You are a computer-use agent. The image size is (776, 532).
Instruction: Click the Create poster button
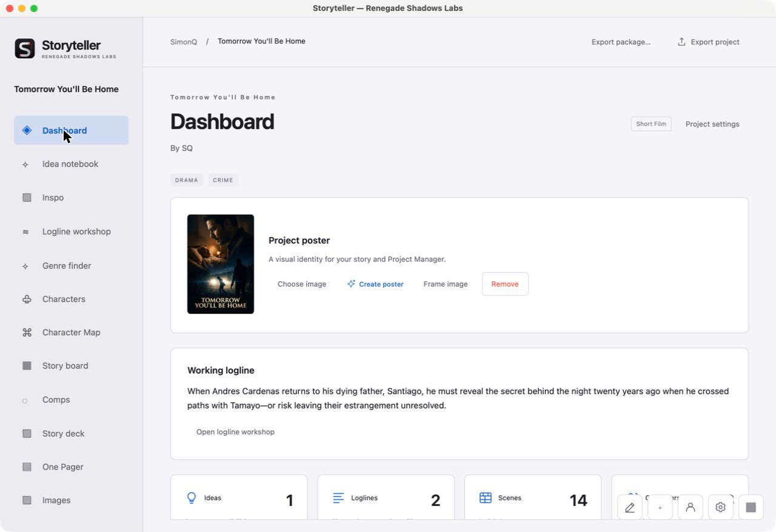tap(375, 284)
